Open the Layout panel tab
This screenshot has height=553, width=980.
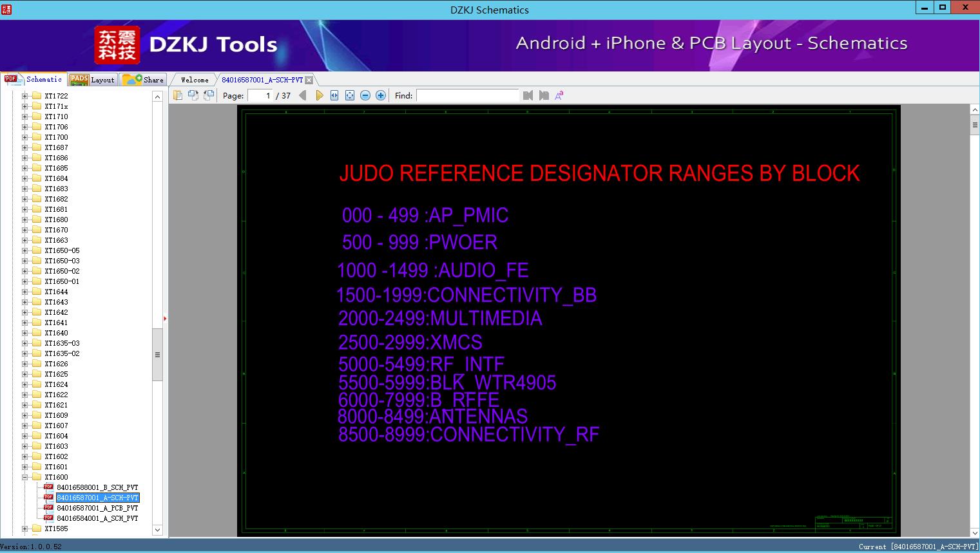93,80
